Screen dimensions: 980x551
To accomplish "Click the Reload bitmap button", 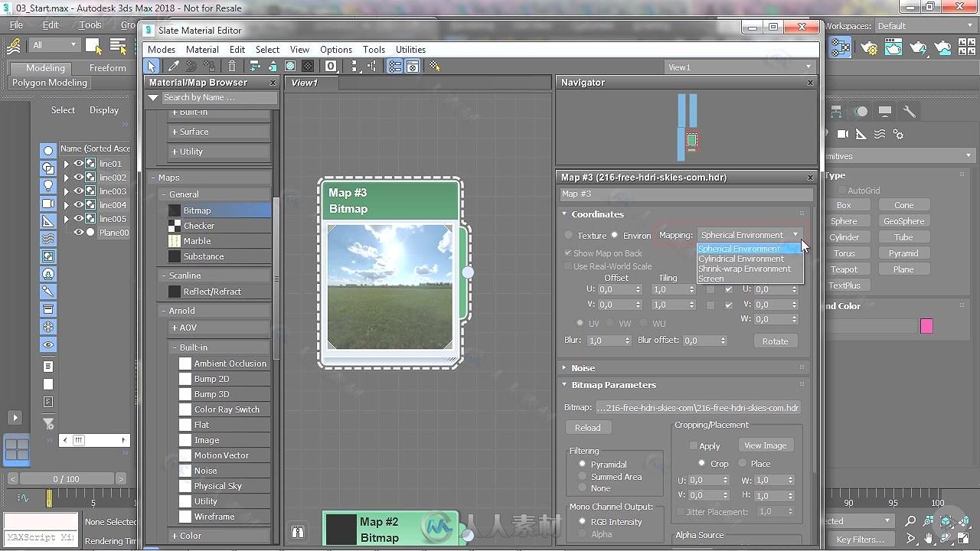I will [587, 428].
